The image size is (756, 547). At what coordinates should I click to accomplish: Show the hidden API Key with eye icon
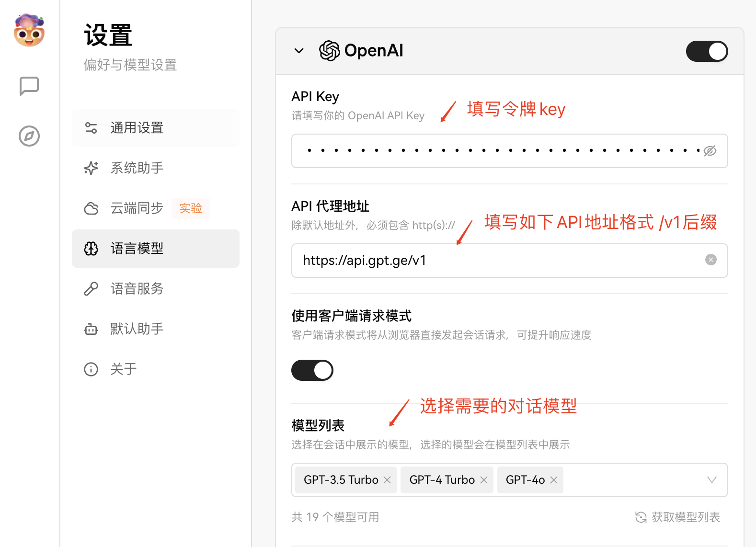710,151
